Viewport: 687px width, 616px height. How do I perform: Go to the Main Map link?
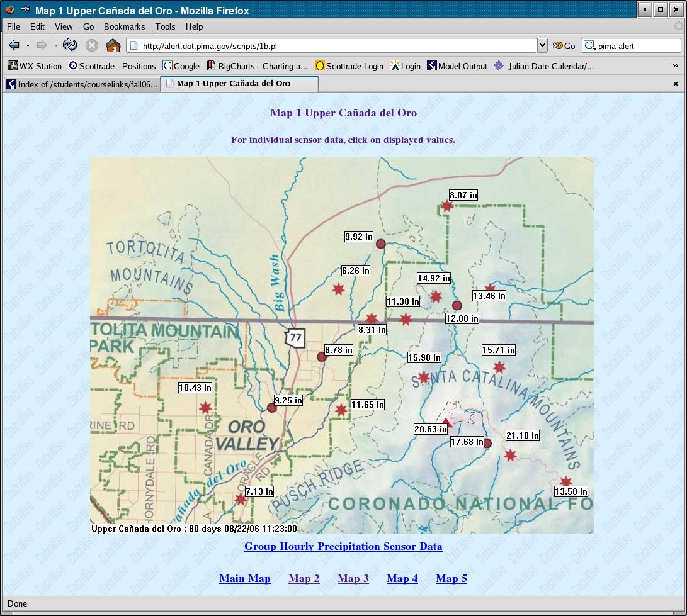(x=245, y=578)
